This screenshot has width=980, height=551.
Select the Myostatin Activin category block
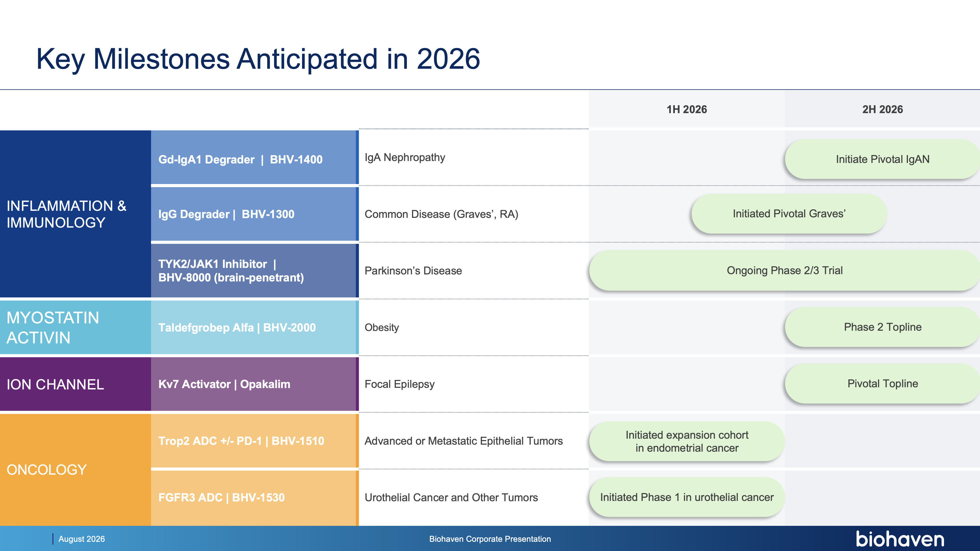tap(75, 327)
